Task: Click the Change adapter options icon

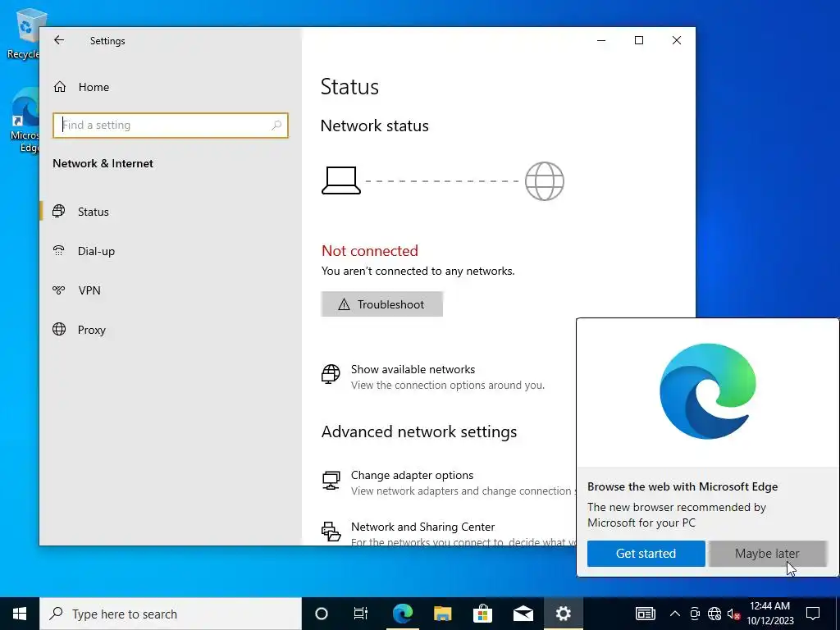Action: click(331, 481)
